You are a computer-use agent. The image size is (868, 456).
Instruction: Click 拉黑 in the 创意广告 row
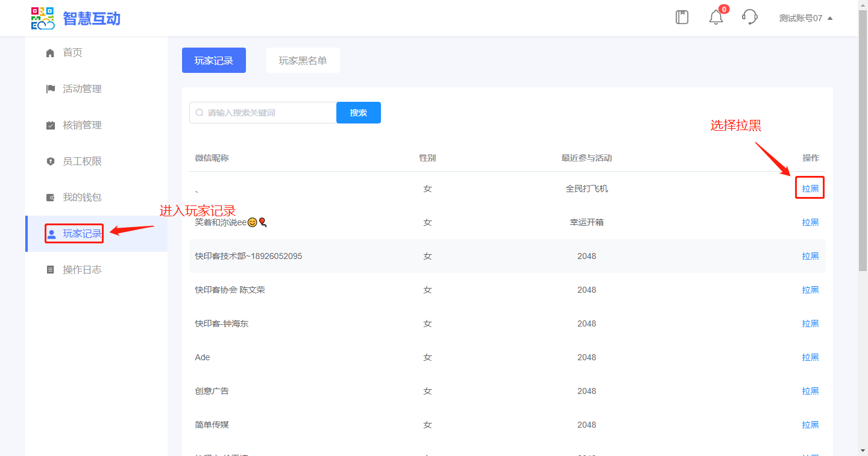coord(810,391)
